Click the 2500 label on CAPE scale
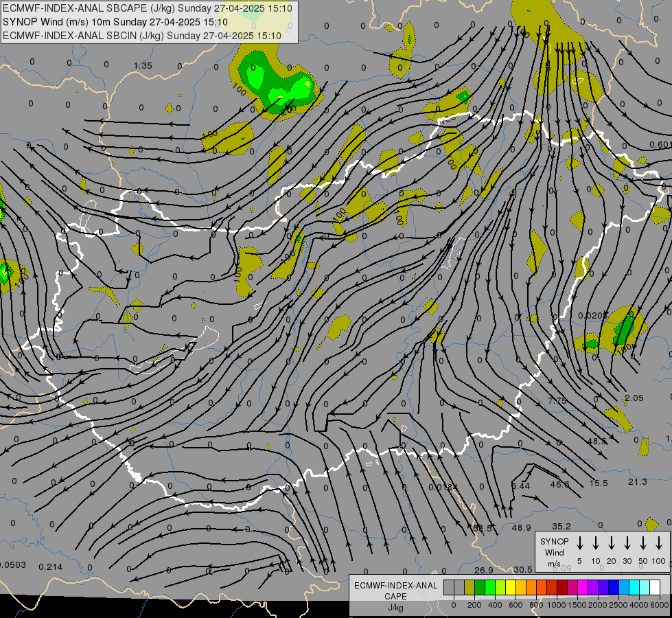This screenshot has width=672, height=618. coord(618,605)
